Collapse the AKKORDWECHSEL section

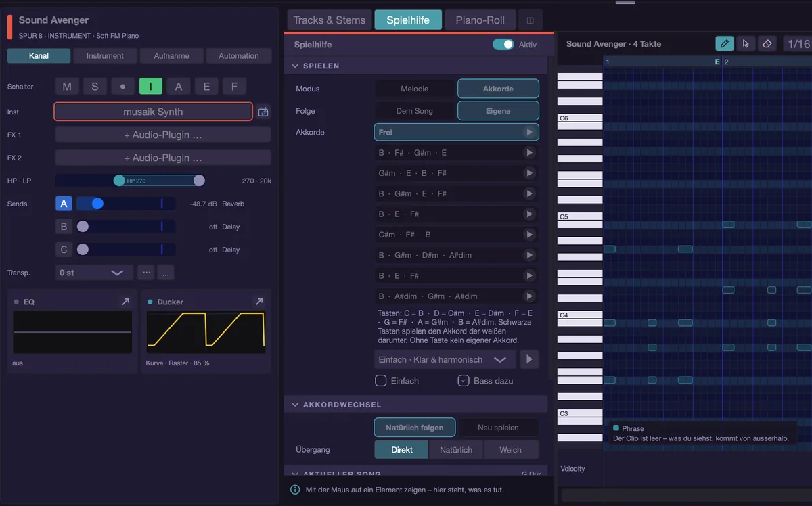point(296,405)
